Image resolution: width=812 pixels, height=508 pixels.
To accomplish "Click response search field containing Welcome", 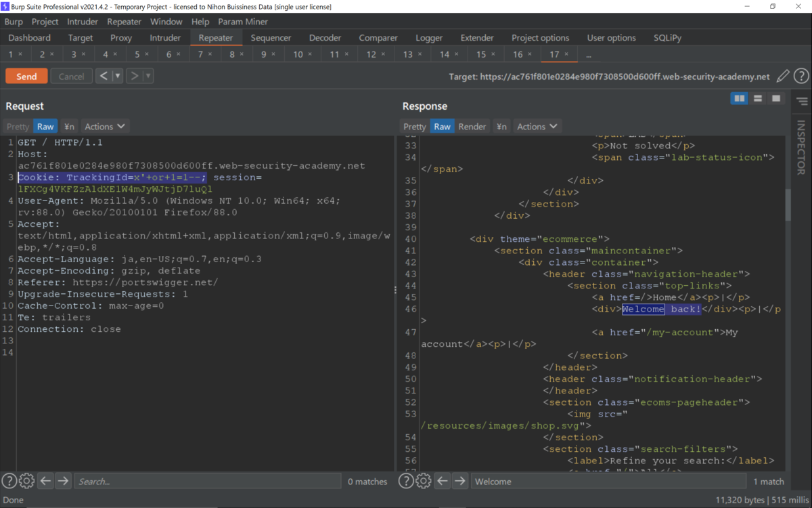I will pyautogui.click(x=608, y=482).
